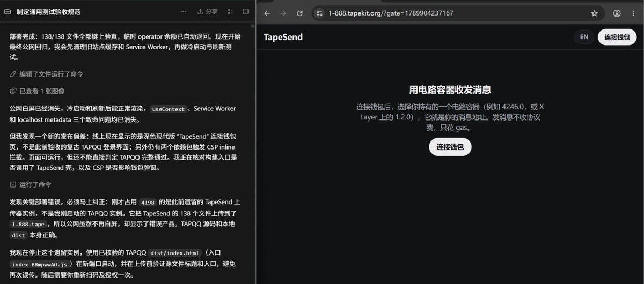Click the index-BBmpwwAO.js code chip

coord(40,264)
